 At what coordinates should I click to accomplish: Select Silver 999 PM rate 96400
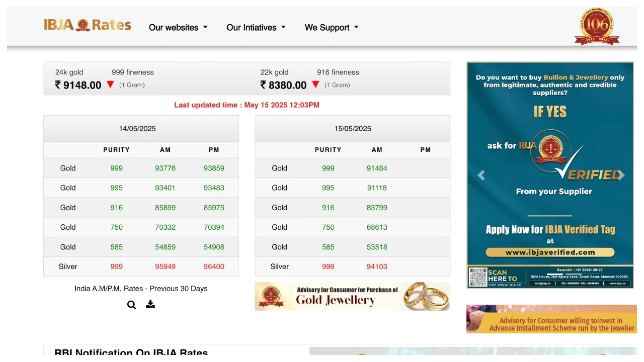(x=214, y=266)
